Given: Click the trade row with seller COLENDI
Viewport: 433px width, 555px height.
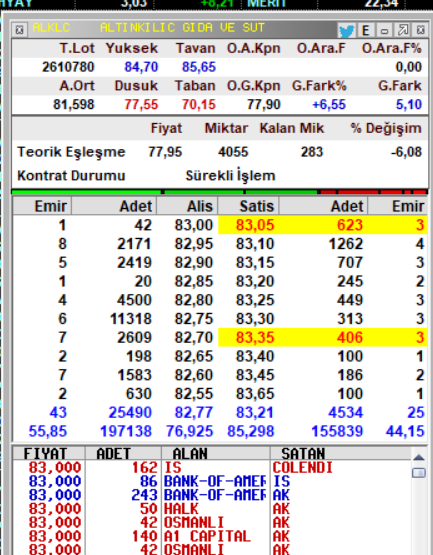Looking at the screenshot, I should [x=212, y=468].
